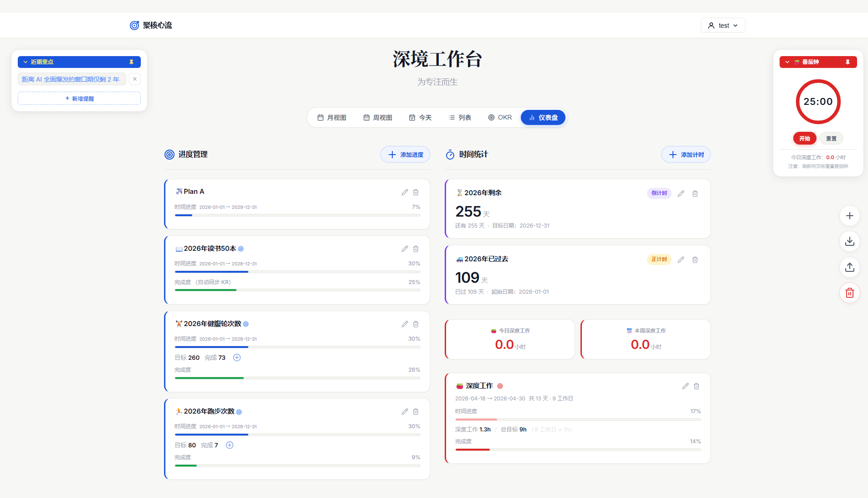Edit the 2026年剩余 countdown timer
868x498 pixels.
coord(681,194)
